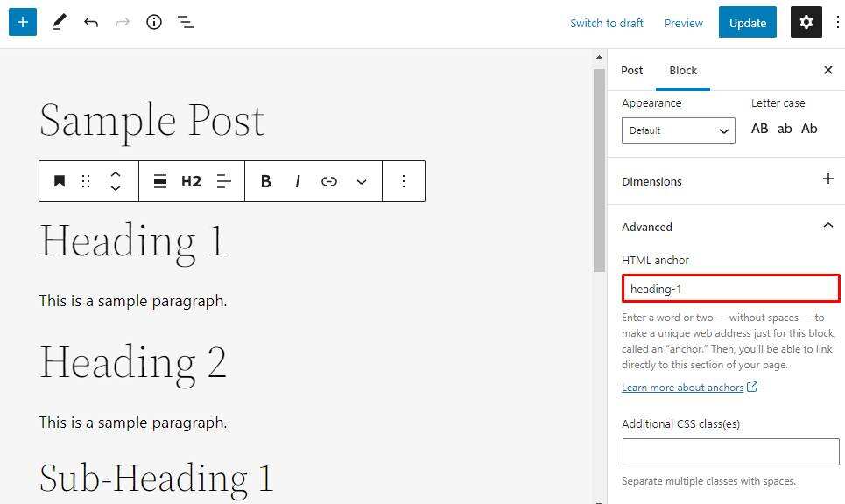
Task: Click the Update button
Action: (748, 22)
